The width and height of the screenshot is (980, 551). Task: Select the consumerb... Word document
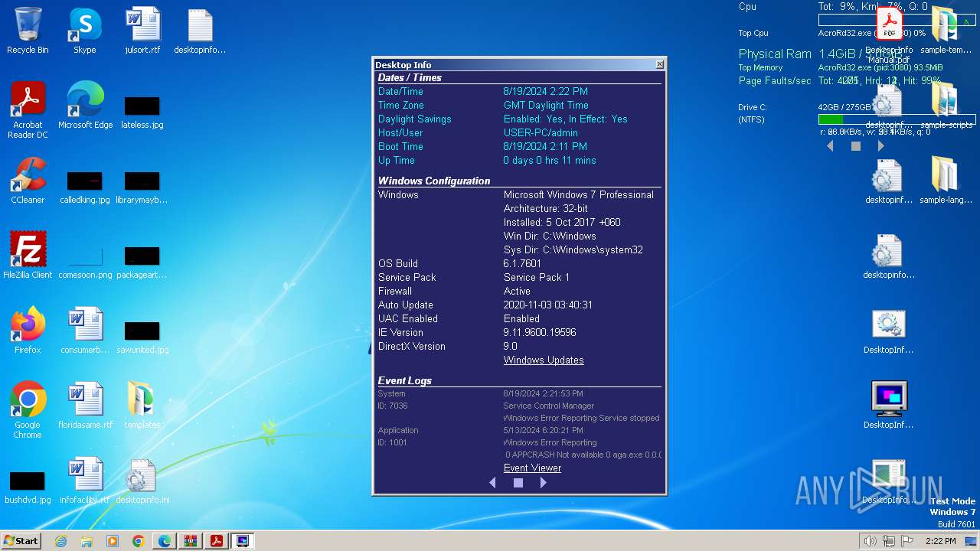85,331
